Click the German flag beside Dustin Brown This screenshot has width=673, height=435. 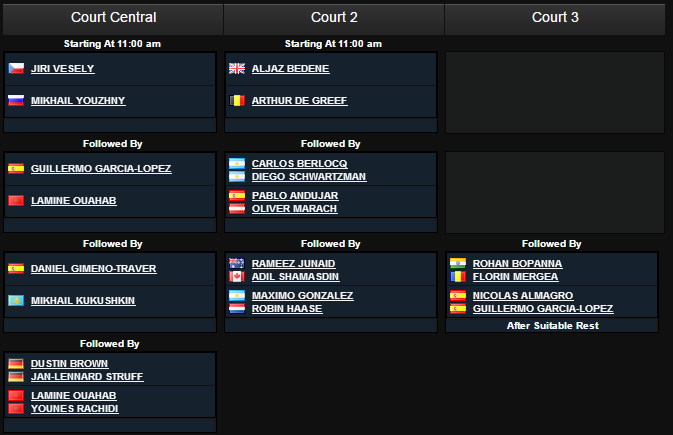coord(16,363)
